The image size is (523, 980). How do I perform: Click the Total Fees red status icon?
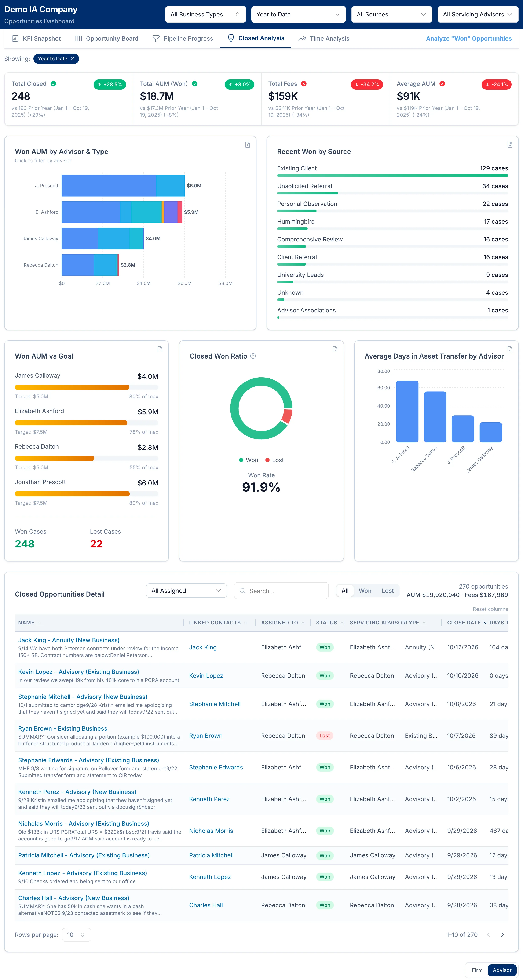304,84
